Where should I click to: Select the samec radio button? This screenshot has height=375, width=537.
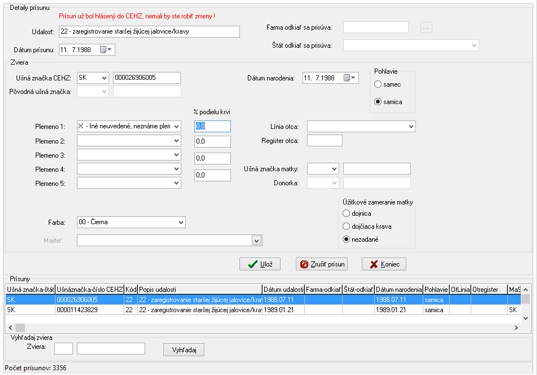coord(377,84)
